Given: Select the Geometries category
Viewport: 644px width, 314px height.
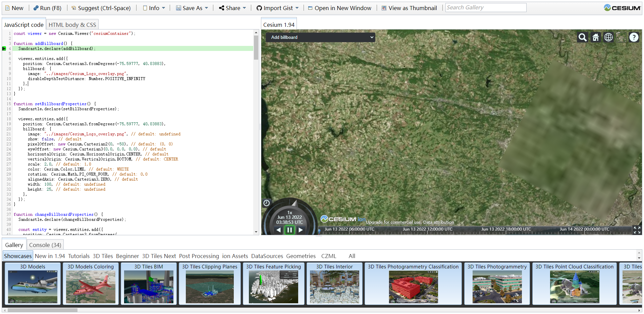Looking at the screenshot, I should click(301, 256).
